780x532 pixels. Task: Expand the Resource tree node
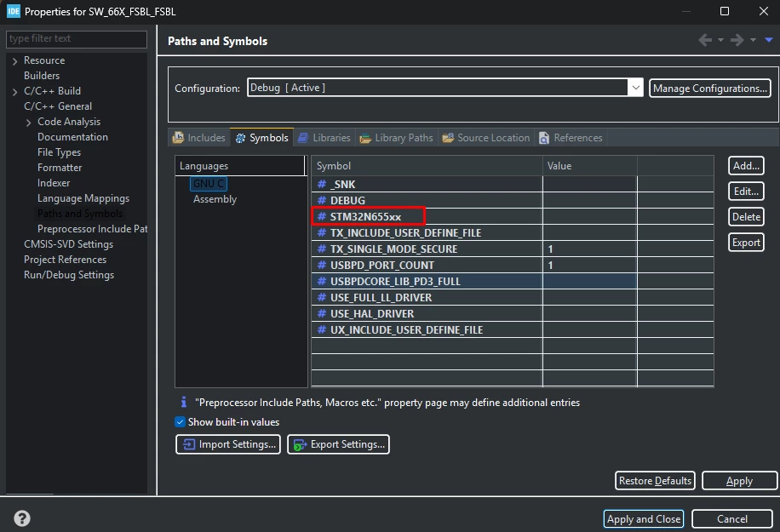[x=15, y=60]
